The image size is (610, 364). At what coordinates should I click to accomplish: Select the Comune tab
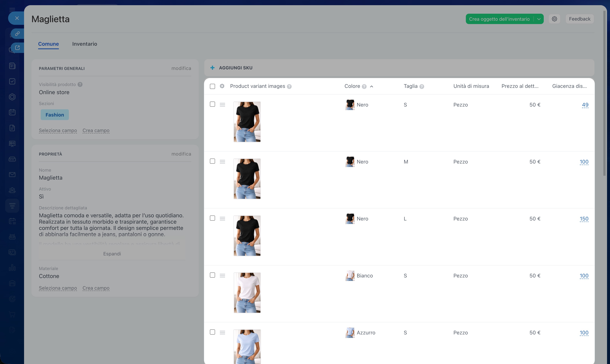pos(48,44)
